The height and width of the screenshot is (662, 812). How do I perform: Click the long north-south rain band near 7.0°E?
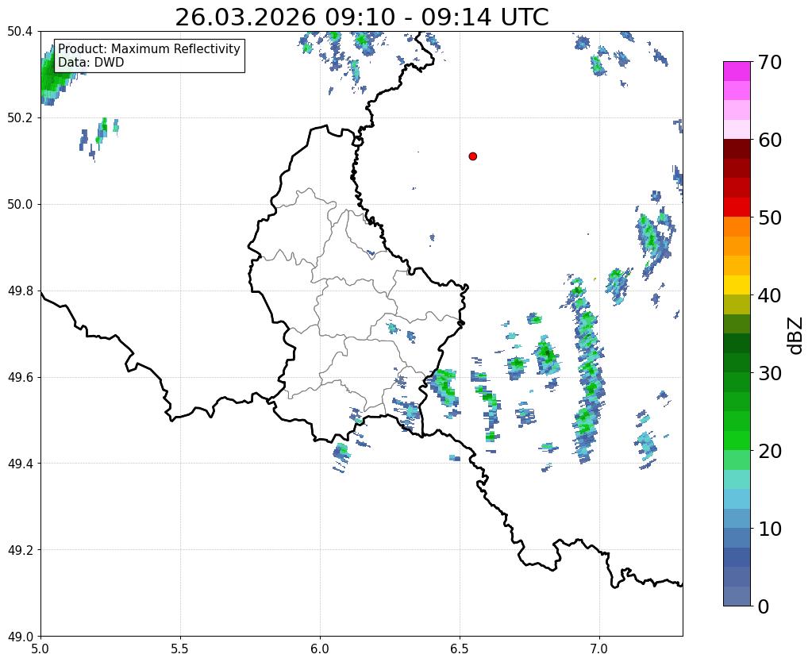(588, 371)
